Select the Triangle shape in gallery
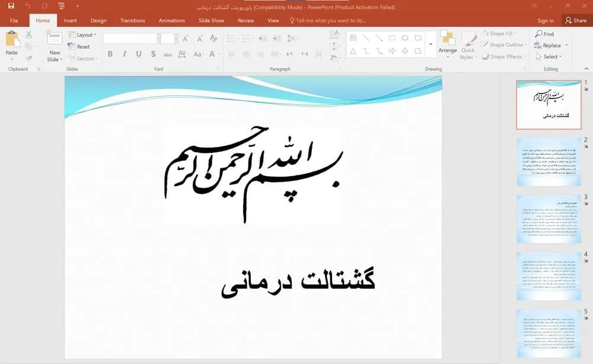 point(353,51)
